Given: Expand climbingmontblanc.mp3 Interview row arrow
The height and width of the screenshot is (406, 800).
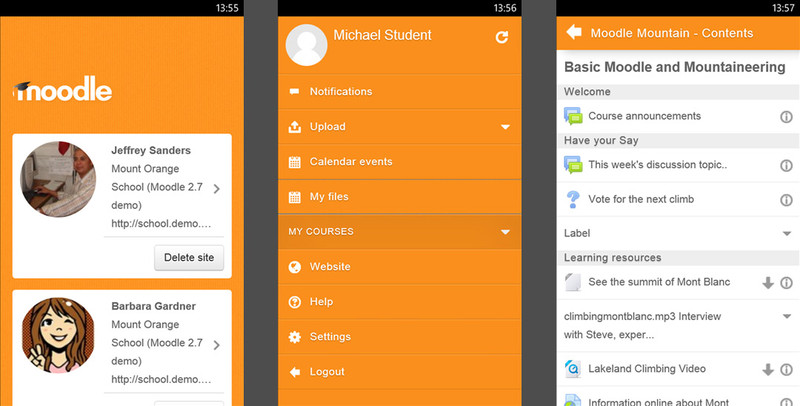Looking at the screenshot, I should coord(786,316).
